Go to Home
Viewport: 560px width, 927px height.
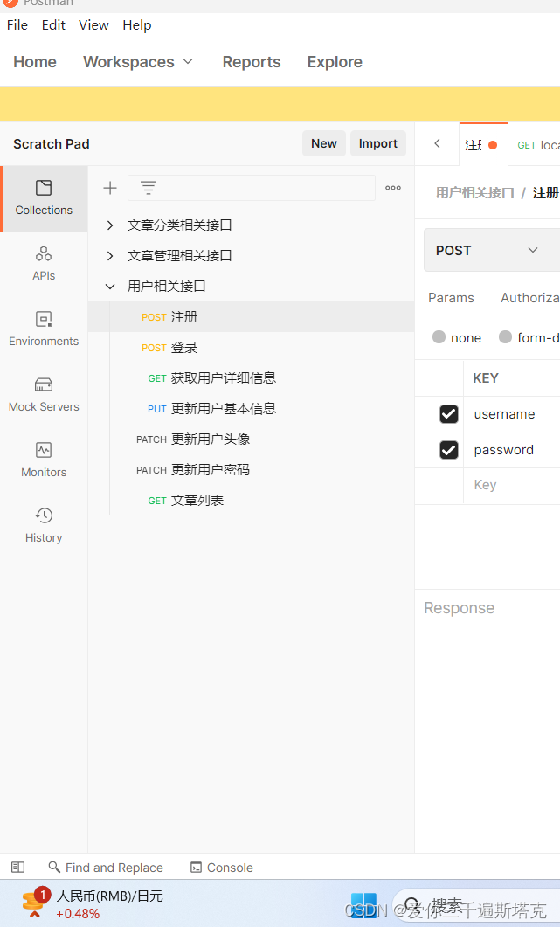pyautogui.click(x=35, y=62)
